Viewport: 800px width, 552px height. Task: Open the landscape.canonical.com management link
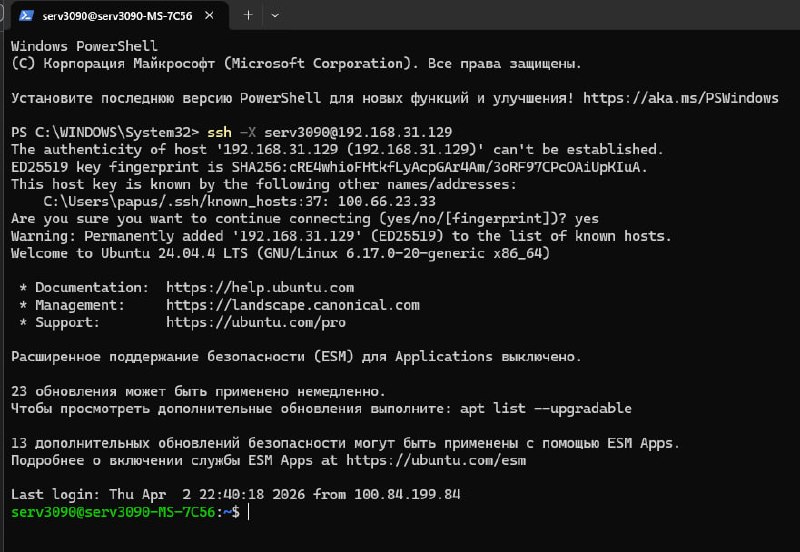(x=292, y=304)
